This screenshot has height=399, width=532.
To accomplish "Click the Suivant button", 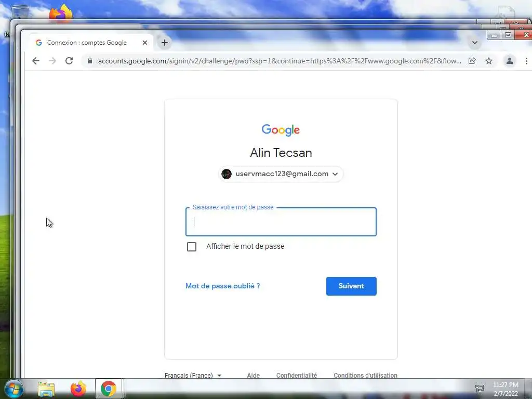I will 351,286.
